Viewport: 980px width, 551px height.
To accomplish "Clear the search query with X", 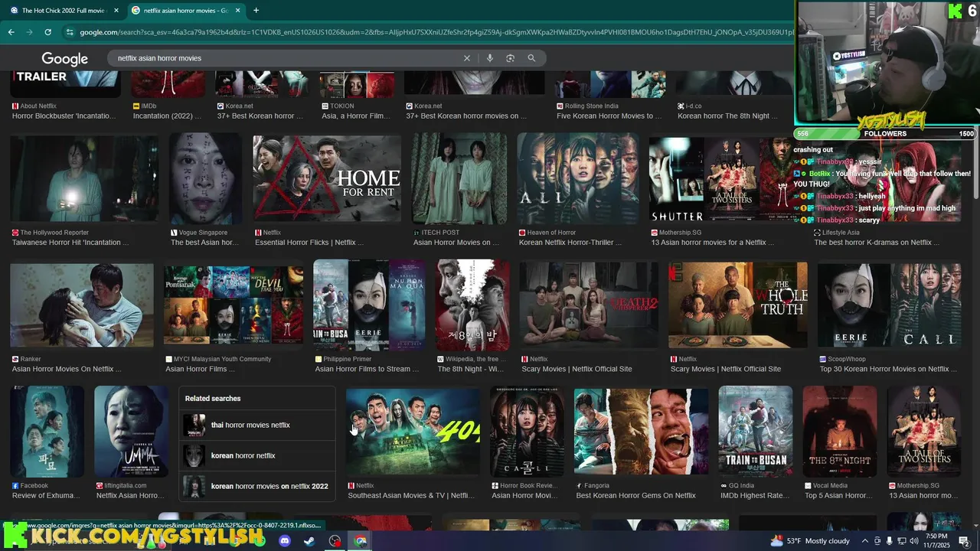I will pyautogui.click(x=467, y=58).
